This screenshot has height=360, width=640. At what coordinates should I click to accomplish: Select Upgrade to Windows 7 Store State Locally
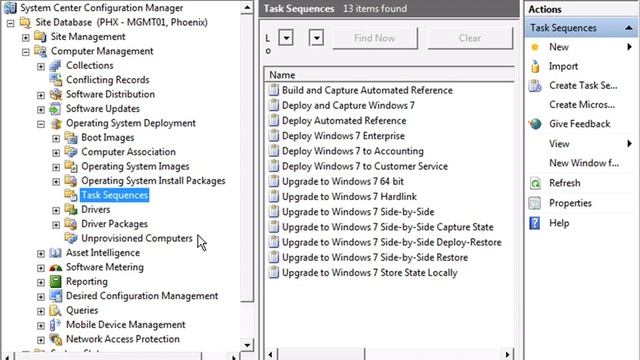(x=370, y=273)
